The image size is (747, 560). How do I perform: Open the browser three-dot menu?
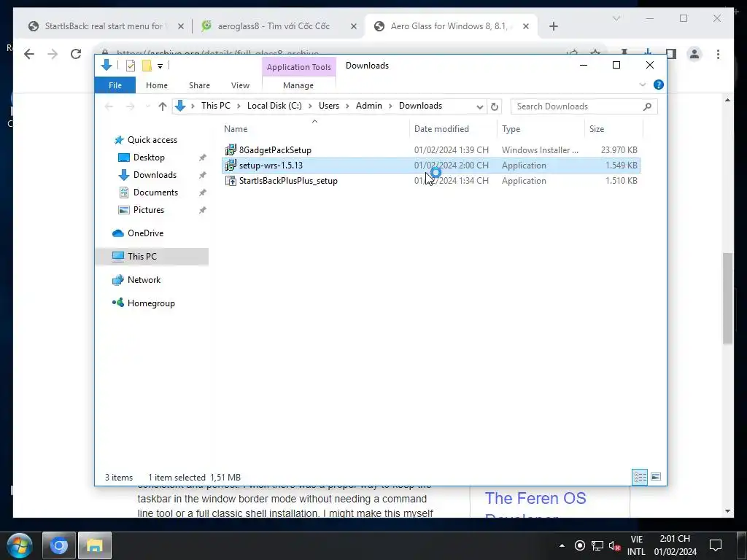[718, 54]
